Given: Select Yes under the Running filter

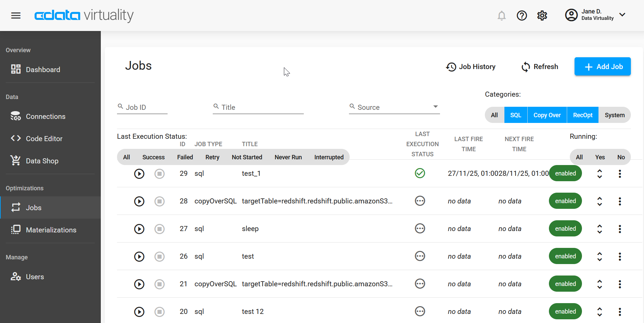Looking at the screenshot, I should coord(599,157).
